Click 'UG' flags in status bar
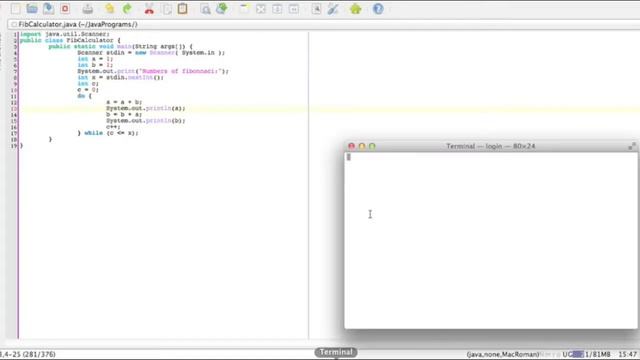Image resolution: width=640 pixels, height=360 pixels. click(567, 354)
